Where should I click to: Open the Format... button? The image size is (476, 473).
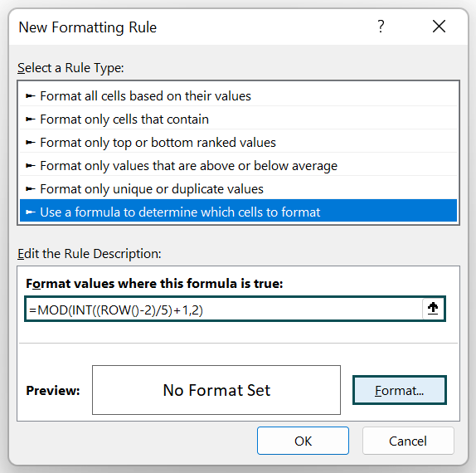(x=399, y=390)
